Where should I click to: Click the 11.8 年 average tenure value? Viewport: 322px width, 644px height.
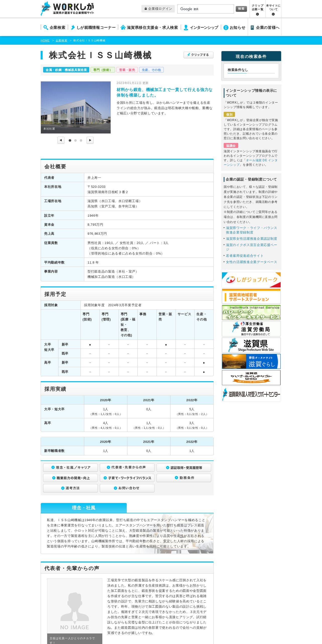pyautogui.click(x=93, y=263)
